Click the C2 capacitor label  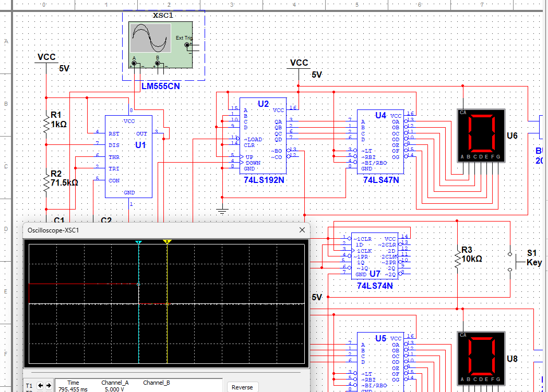pos(106,220)
